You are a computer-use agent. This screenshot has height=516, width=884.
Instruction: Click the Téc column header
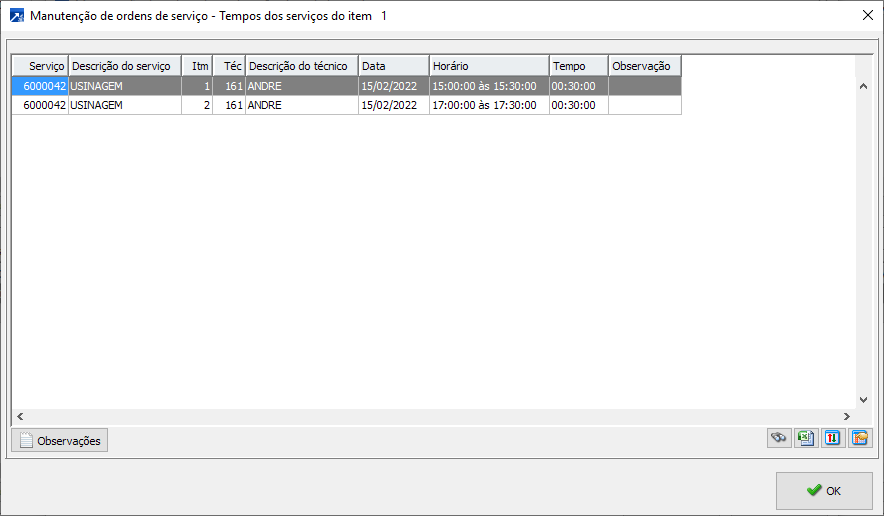point(229,66)
